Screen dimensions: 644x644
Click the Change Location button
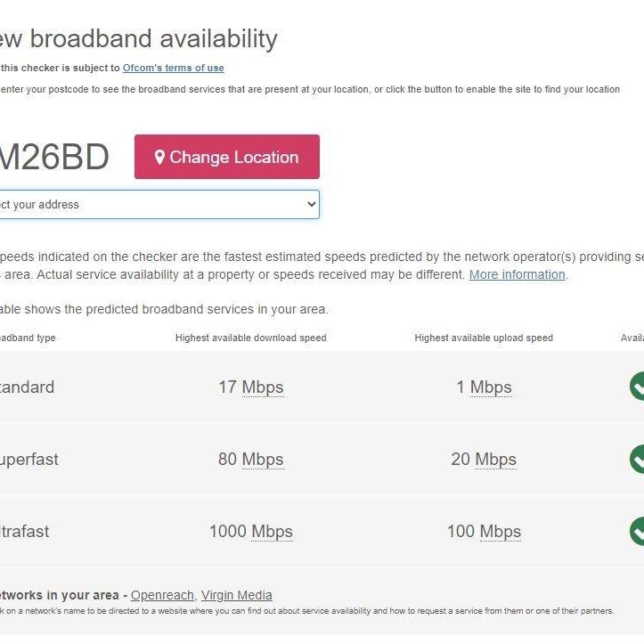pos(226,157)
